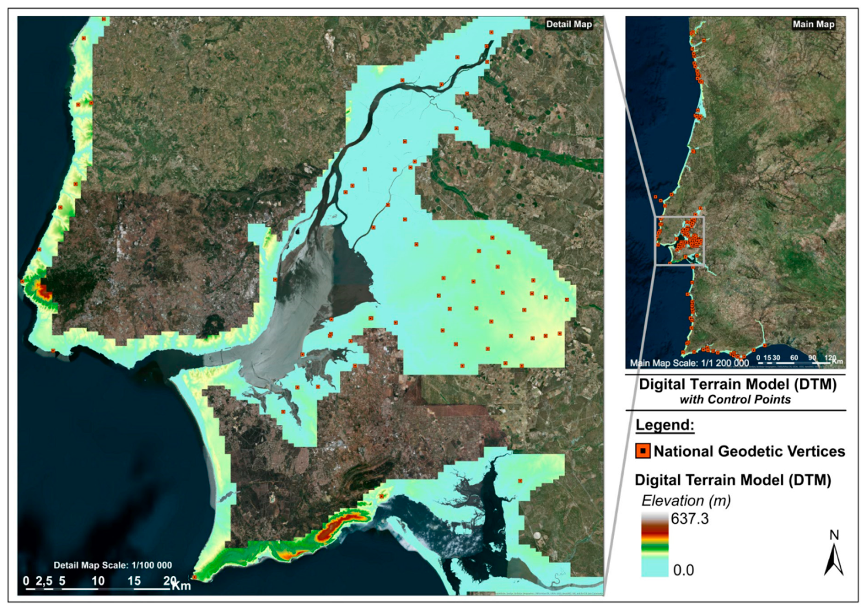Click the Detail Map label

tap(569, 24)
